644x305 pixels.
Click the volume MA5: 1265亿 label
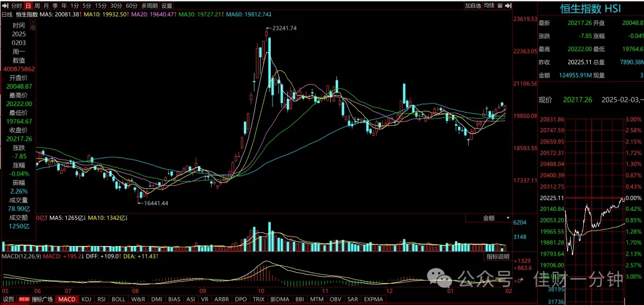point(67,217)
